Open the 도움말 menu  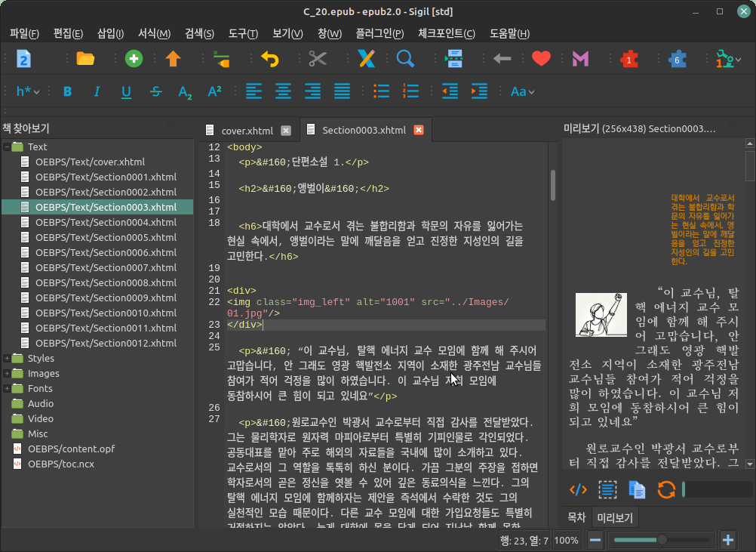coord(509,33)
